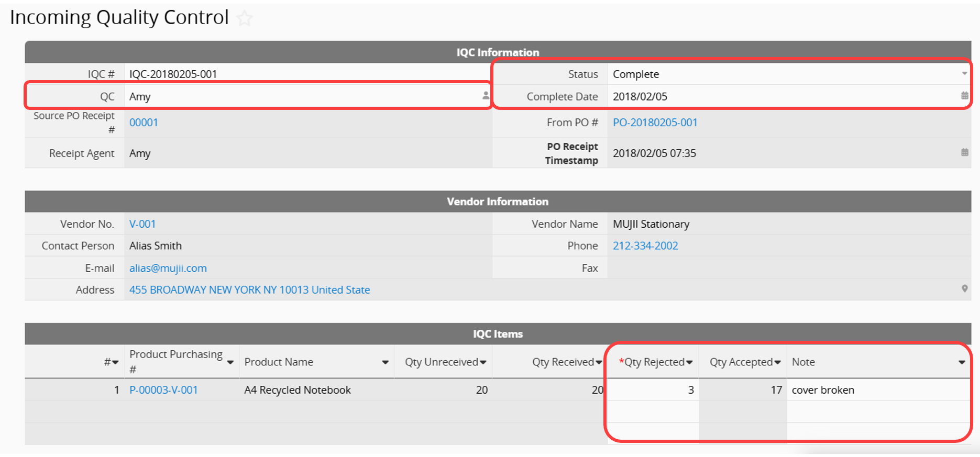Open the PO-20180205-001 link
The image size is (980, 457).
[x=655, y=122]
